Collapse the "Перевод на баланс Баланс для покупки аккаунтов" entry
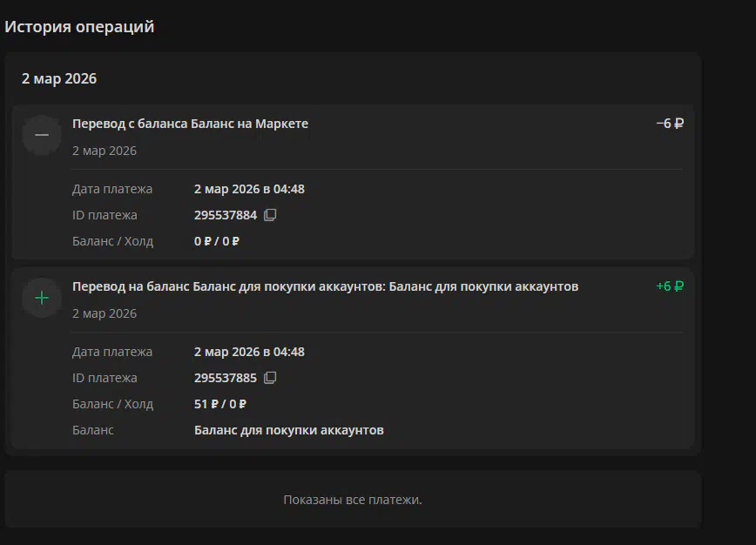Viewport: 756px width, 545px height. (x=325, y=286)
